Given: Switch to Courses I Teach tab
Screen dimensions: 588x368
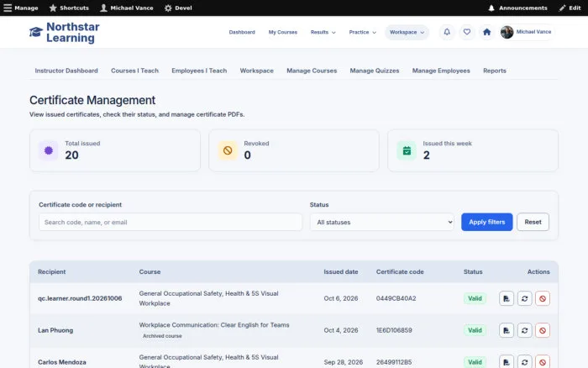Looking at the screenshot, I should tap(134, 71).
